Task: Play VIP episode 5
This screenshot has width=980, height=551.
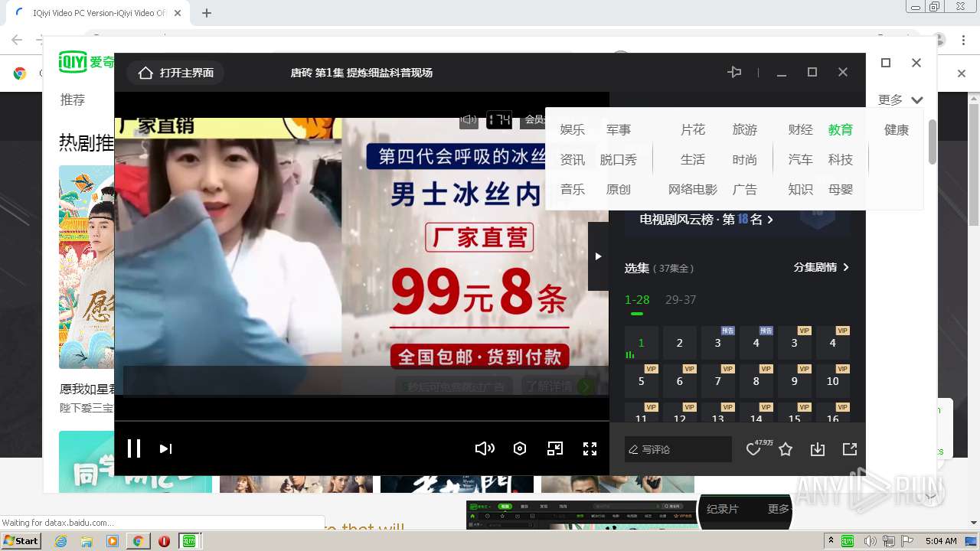Action: [x=642, y=381]
